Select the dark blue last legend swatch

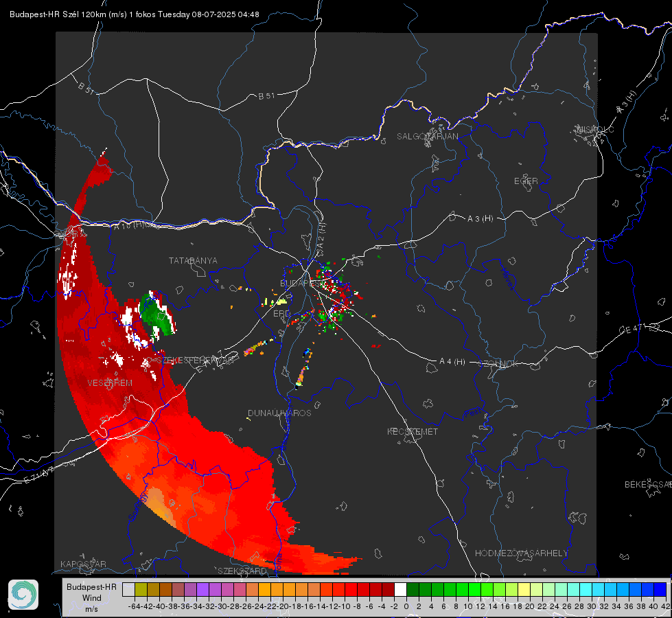click(x=660, y=590)
